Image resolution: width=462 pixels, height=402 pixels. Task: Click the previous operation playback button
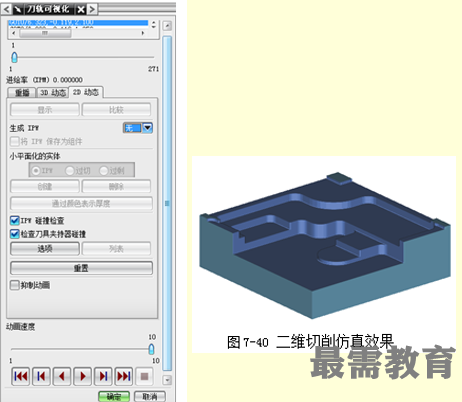tap(41, 376)
